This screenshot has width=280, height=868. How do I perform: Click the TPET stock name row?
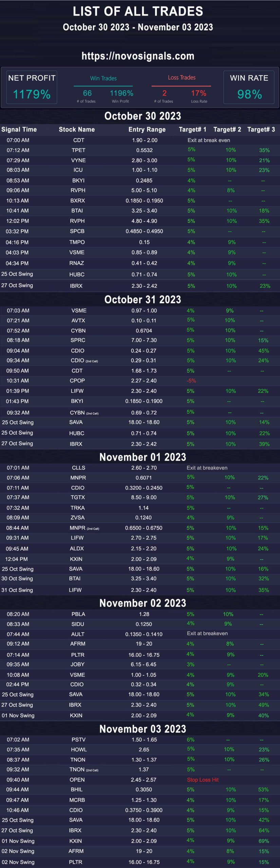point(140,150)
